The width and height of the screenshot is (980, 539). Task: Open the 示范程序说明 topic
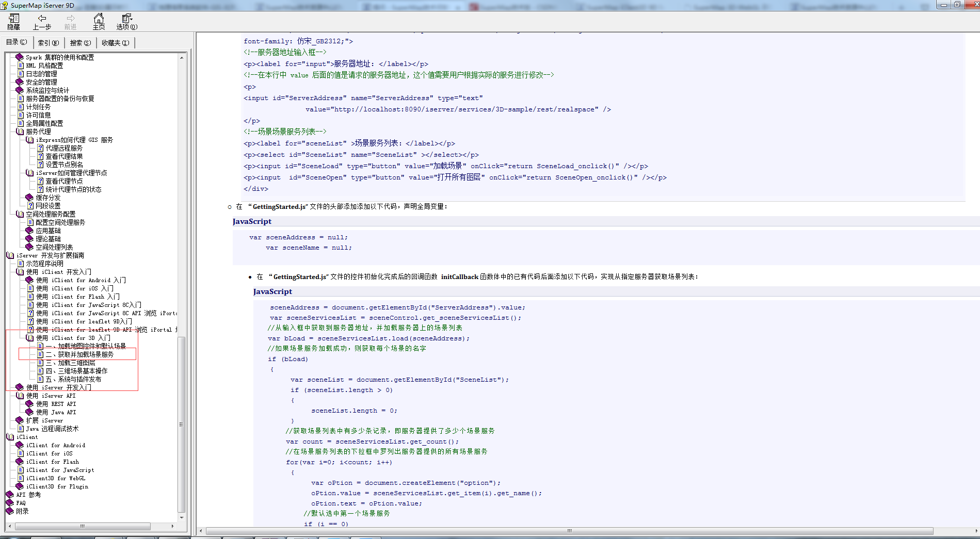click(x=44, y=264)
